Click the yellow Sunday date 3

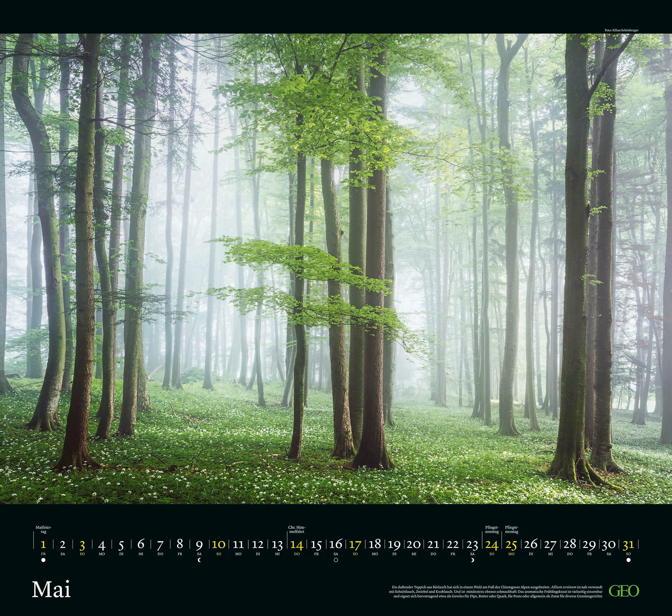pyautogui.click(x=83, y=544)
